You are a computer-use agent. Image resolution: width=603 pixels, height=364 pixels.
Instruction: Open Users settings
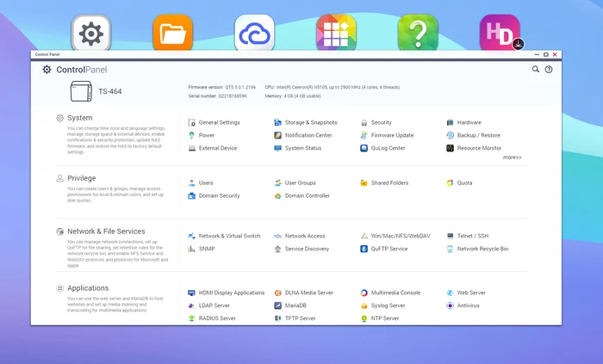201,182
